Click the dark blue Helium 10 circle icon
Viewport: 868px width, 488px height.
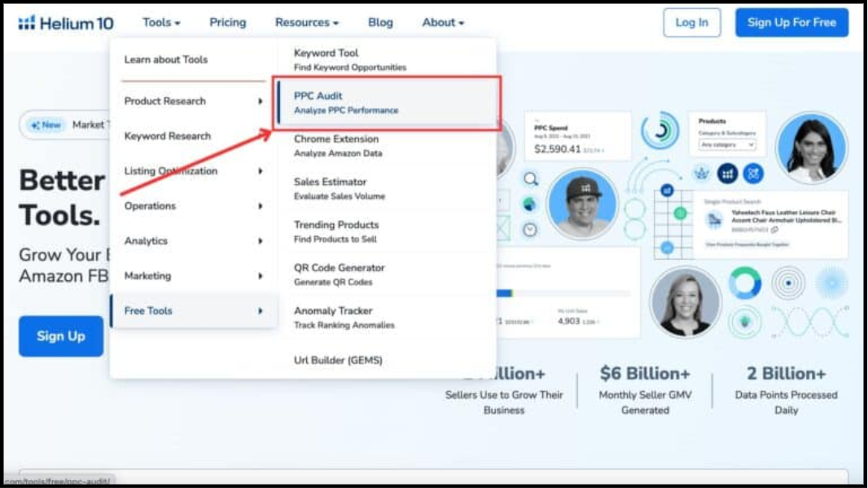coord(727,174)
